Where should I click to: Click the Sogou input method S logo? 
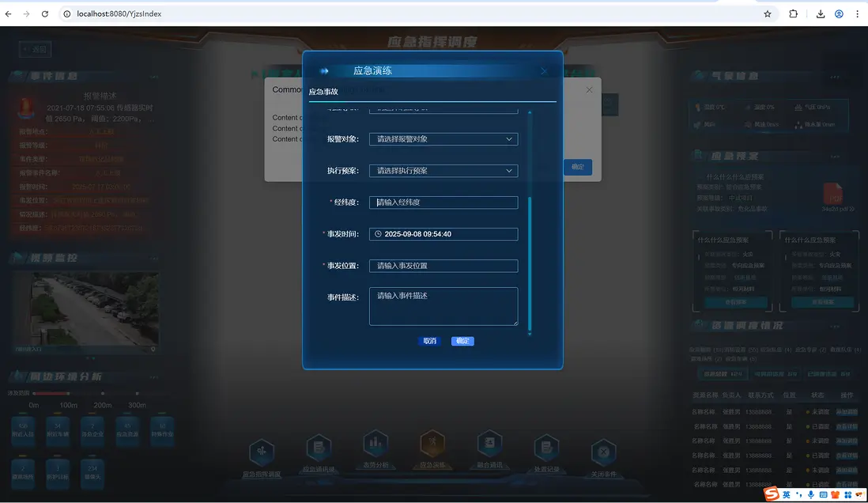pos(772,494)
